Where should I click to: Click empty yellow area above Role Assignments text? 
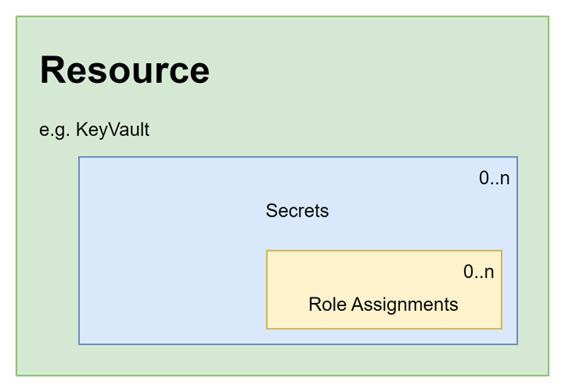pyautogui.click(x=360, y=272)
